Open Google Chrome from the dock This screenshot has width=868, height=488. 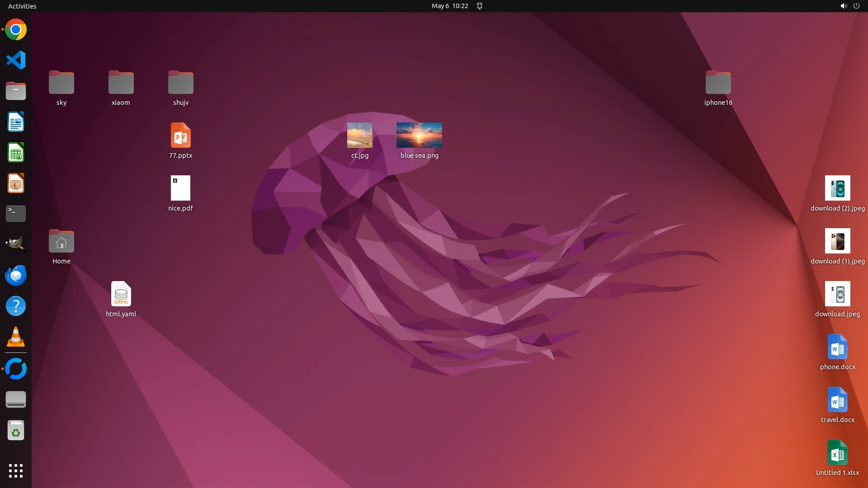point(16,30)
